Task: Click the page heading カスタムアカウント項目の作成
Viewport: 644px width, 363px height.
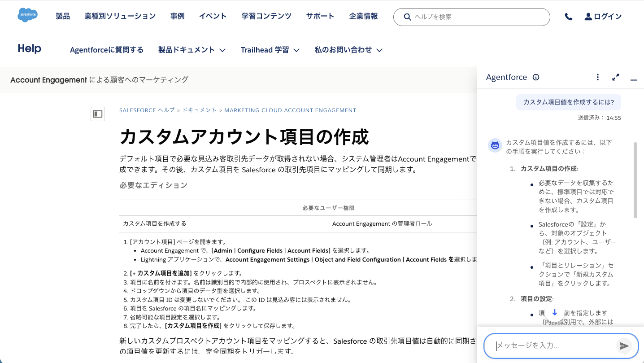Action: [244, 137]
